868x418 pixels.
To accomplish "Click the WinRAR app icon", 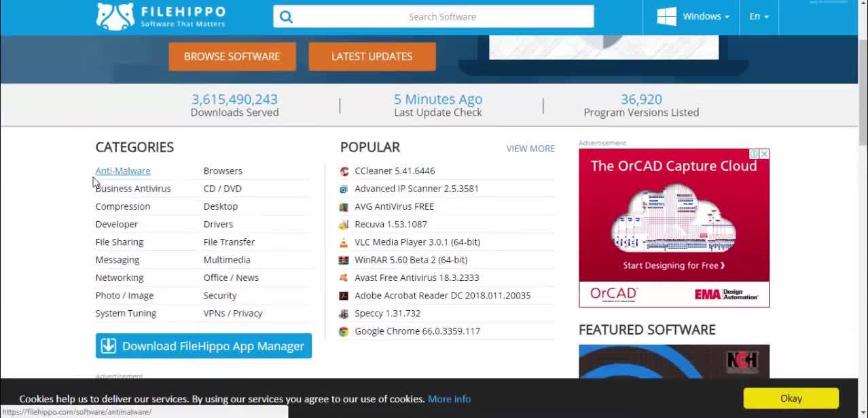I will coord(344,260).
